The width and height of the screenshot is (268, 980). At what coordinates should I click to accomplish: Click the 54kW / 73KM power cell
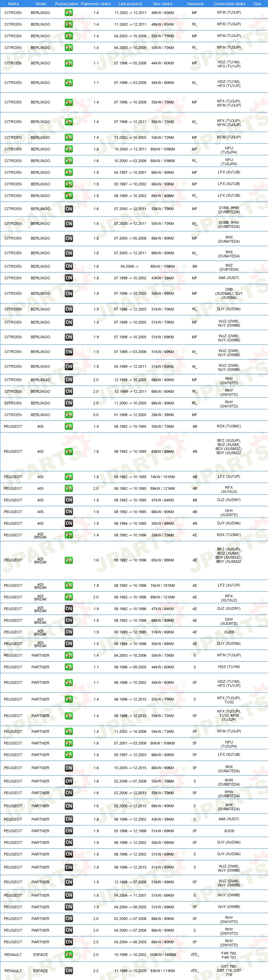click(x=163, y=731)
